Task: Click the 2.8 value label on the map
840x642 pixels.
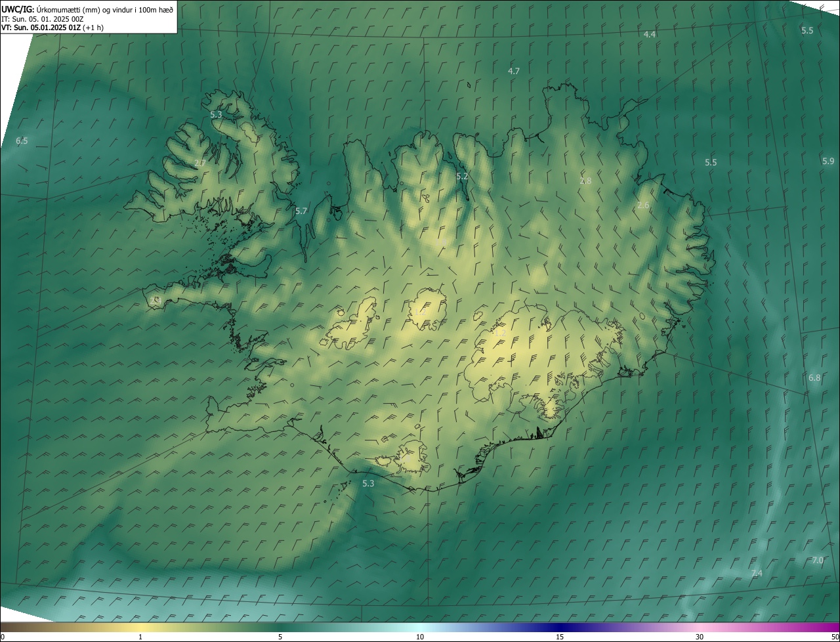Action: [x=585, y=181]
